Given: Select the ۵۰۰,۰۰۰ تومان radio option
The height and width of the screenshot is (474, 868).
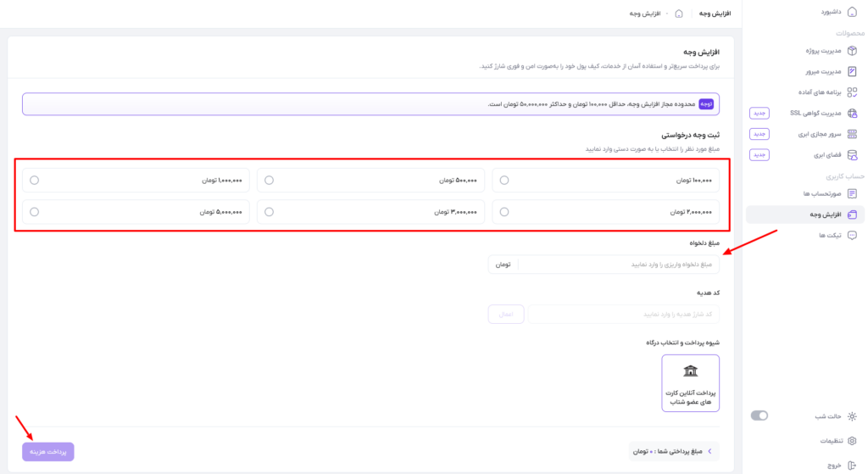Looking at the screenshot, I should pyautogui.click(x=269, y=180).
